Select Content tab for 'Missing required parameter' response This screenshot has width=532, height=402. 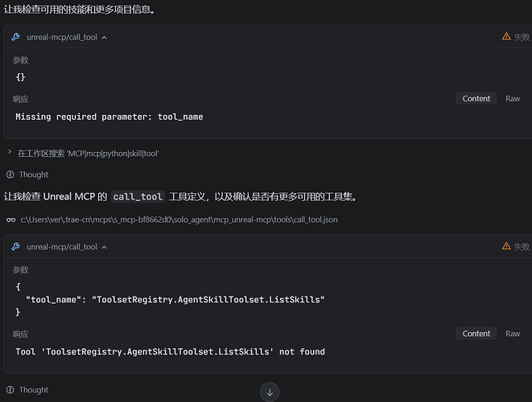coord(476,99)
